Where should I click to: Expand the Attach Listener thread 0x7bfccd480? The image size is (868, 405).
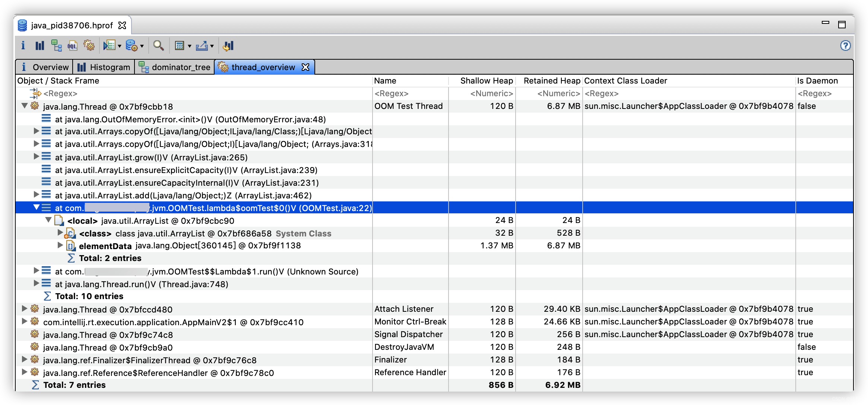(24, 308)
